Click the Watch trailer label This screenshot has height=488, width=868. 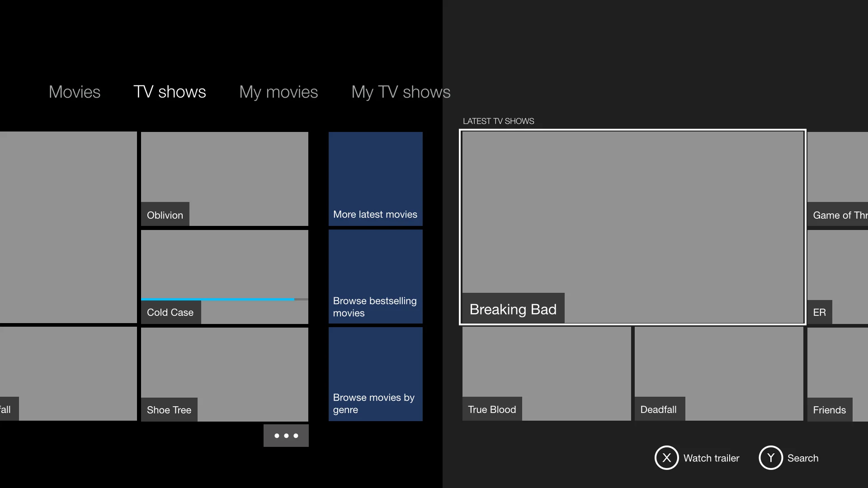tap(711, 458)
